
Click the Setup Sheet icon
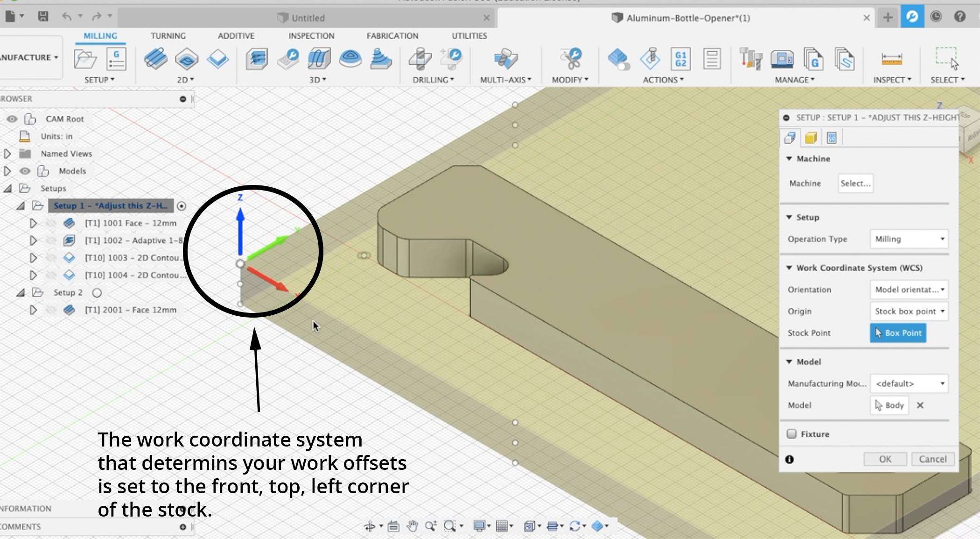(712, 59)
